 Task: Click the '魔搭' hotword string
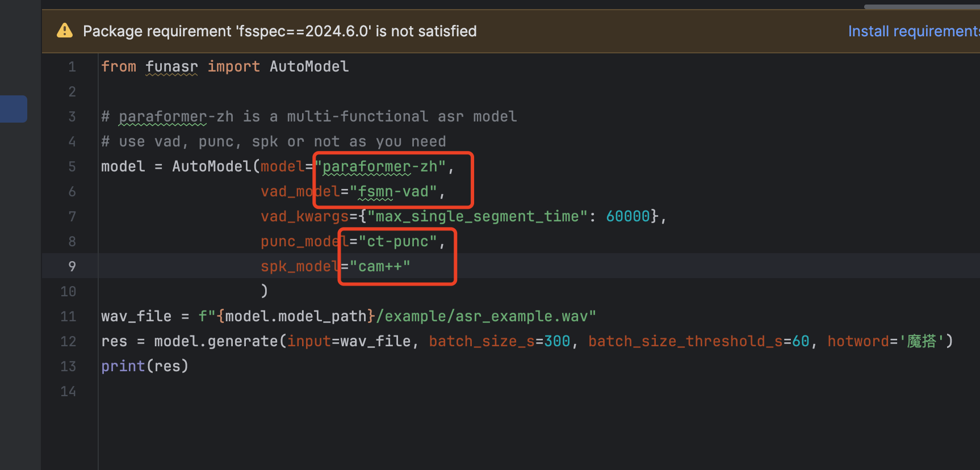[921, 342]
